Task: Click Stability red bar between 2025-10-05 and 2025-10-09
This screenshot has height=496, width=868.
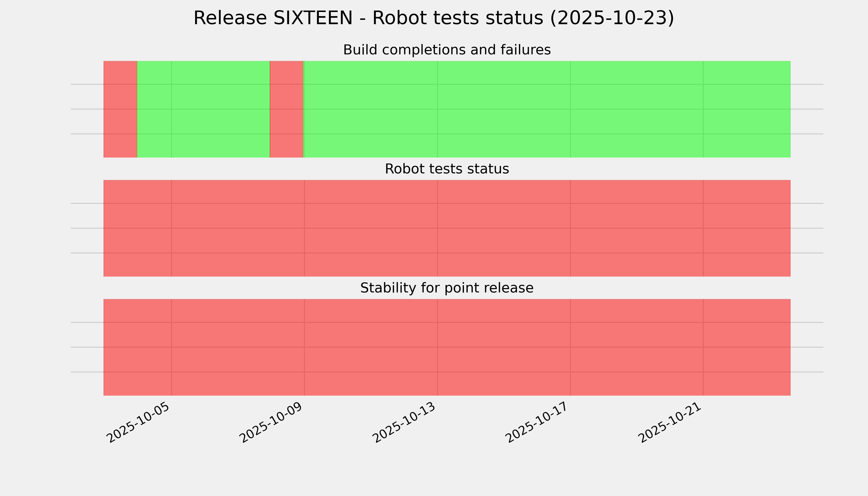Action: pyautogui.click(x=238, y=347)
